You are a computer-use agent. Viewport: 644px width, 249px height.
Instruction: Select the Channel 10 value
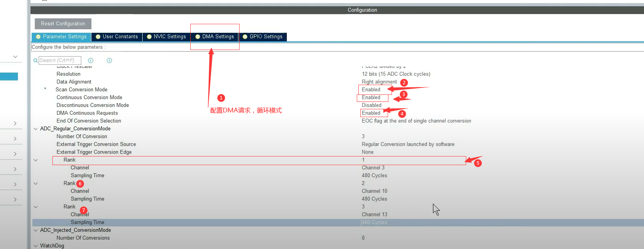click(374, 191)
